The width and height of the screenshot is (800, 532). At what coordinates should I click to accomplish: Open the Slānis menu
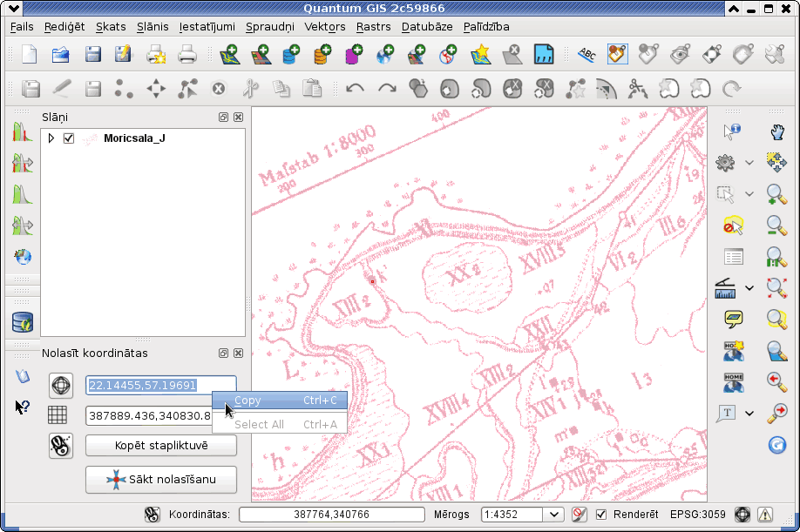[153, 26]
